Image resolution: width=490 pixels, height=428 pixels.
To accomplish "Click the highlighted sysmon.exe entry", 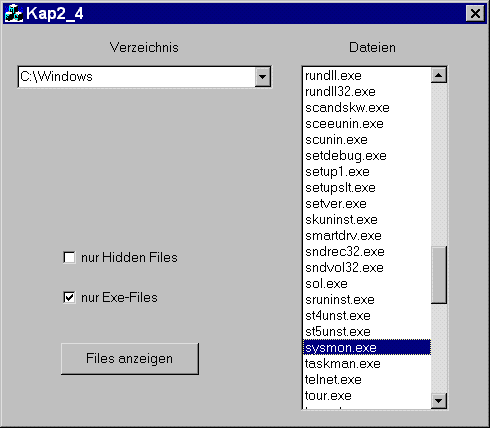I will 367,348.
